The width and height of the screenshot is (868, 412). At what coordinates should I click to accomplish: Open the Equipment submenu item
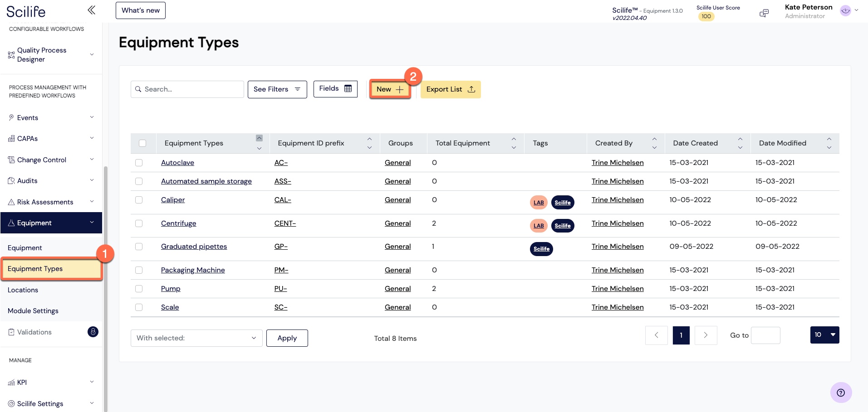pyautogui.click(x=25, y=248)
